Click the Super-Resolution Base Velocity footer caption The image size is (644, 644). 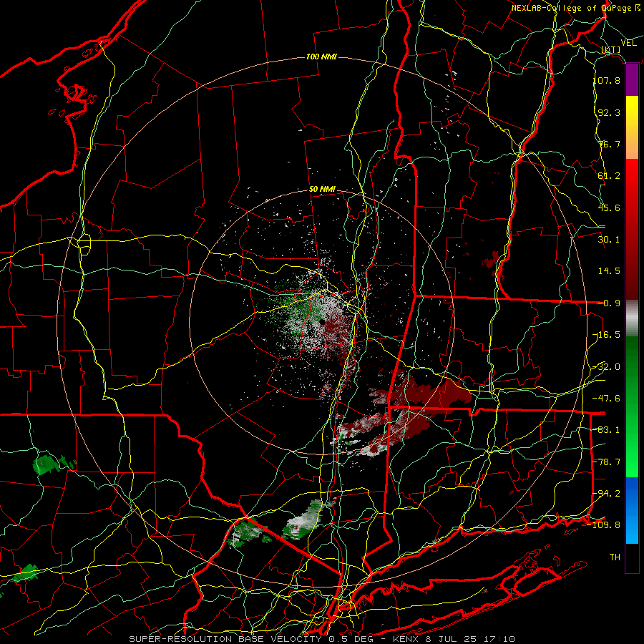point(321,639)
